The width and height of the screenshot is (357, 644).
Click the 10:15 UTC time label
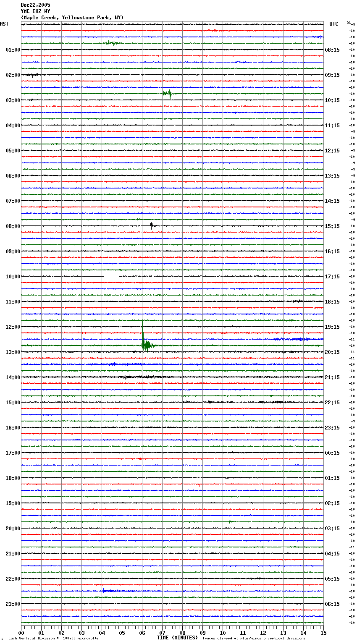(x=332, y=100)
